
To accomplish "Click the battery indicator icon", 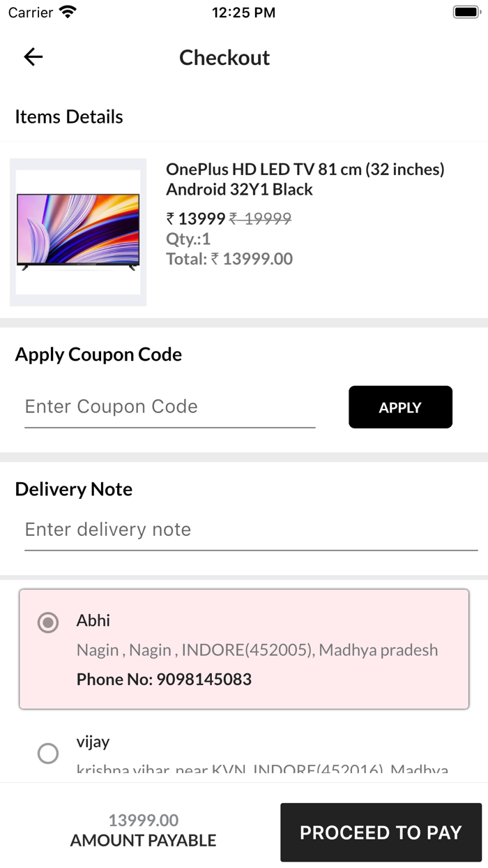I will (466, 11).
